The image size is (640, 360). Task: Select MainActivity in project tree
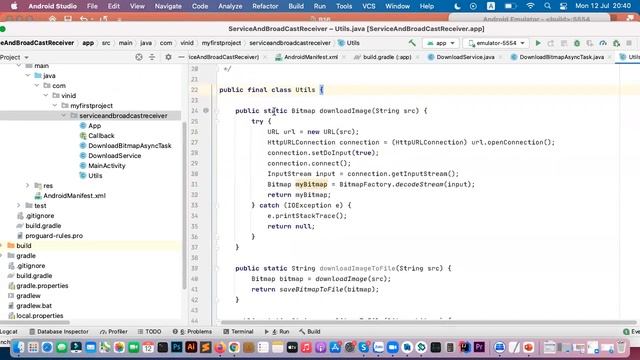[102, 166]
